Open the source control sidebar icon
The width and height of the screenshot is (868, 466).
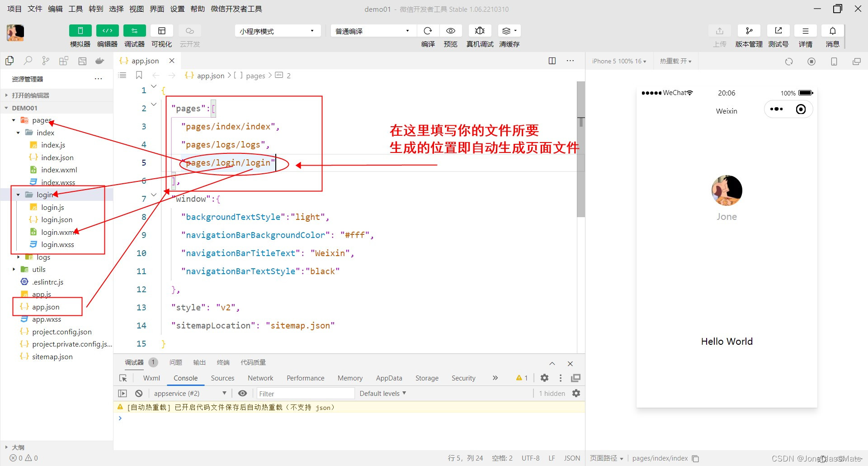tap(46, 61)
